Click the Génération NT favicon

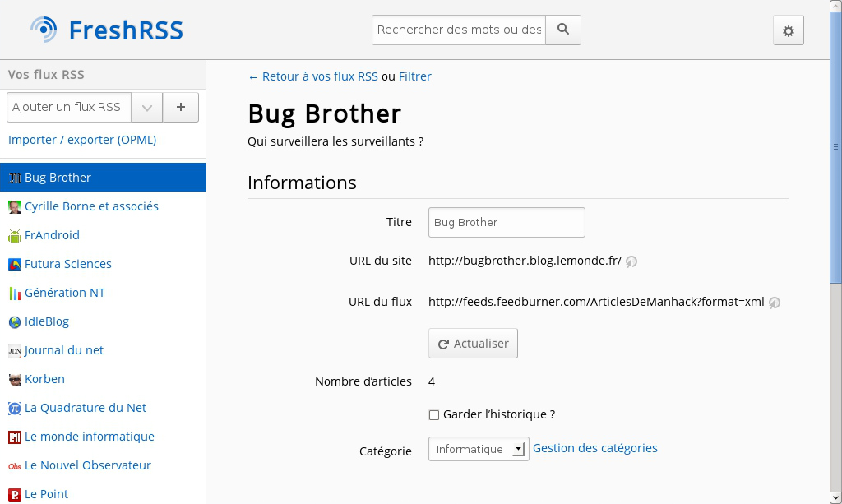pos(15,293)
